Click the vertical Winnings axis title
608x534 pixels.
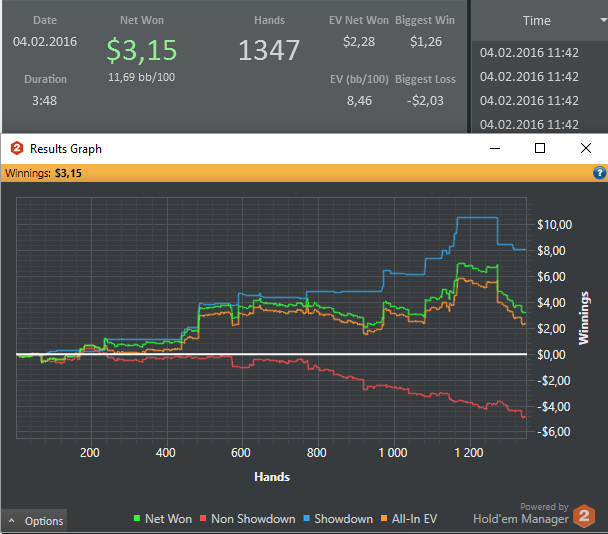[584, 318]
